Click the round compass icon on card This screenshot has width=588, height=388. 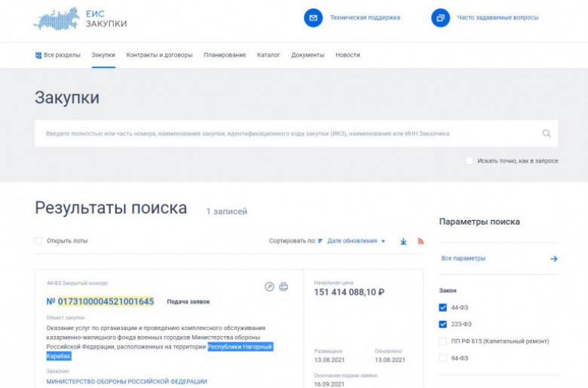tap(270, 286)
